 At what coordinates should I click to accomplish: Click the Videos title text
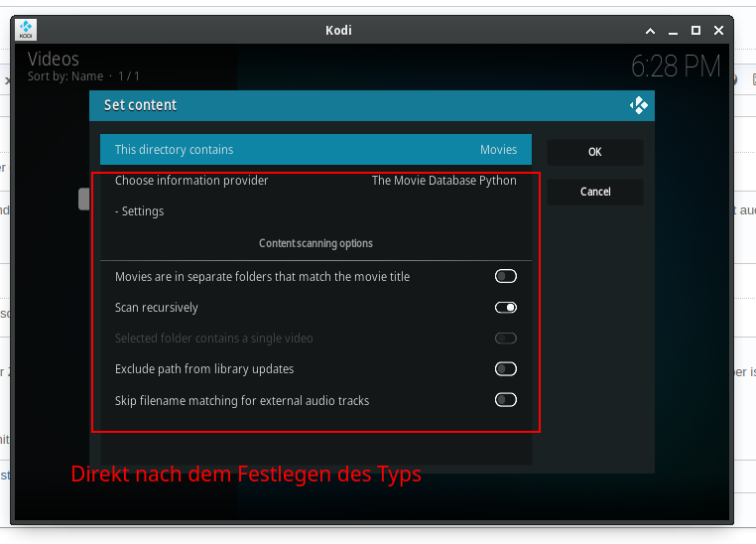53,60
